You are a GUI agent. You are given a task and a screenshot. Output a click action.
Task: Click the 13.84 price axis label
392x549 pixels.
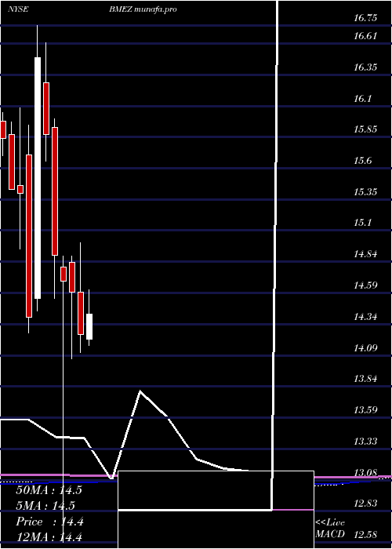pyautogui.click(x=365, y=379)
